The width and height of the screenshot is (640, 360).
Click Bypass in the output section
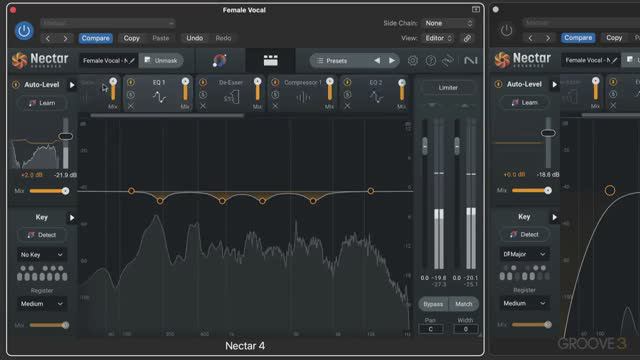coord(433,304)
